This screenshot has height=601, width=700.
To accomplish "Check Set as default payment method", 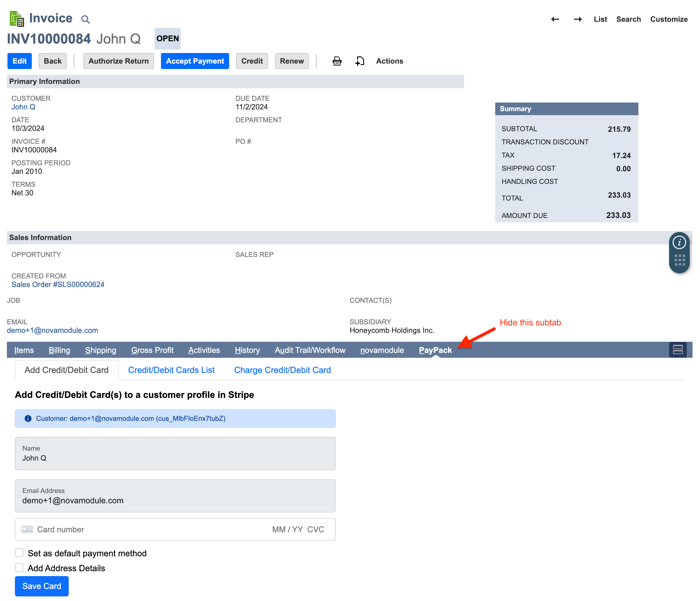I will pyautogui.click(x=19, y=553).
